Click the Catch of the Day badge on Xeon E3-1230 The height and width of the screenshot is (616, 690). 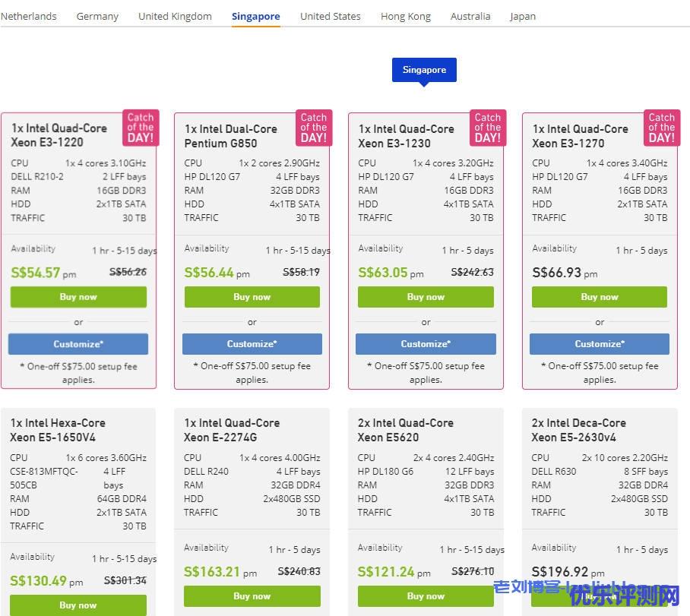click(x=487, y=128)
